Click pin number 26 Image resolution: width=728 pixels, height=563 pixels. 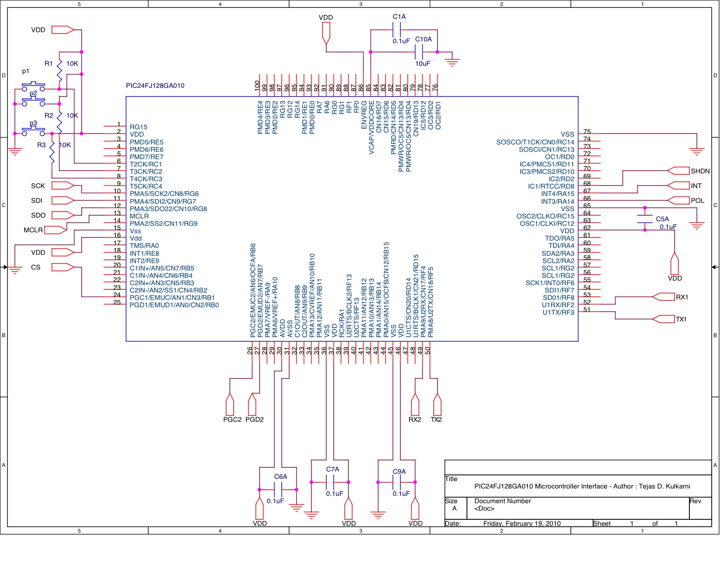tap(250, 350)
